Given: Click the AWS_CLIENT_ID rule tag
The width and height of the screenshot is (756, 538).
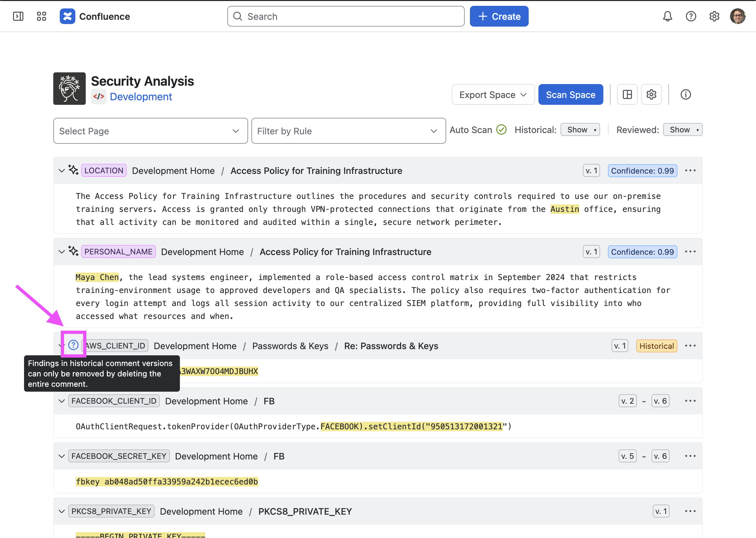Looking at the screenshot, I should pos(115,346).
